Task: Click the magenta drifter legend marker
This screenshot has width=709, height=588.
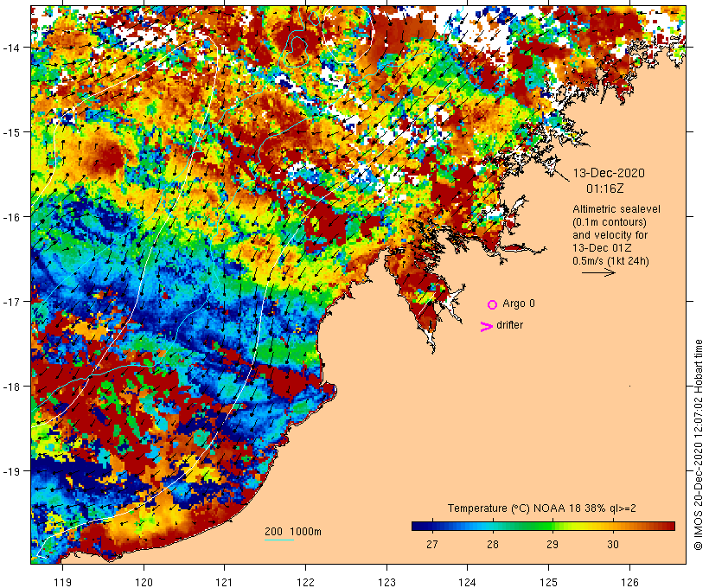Action: tap(487, 327)
